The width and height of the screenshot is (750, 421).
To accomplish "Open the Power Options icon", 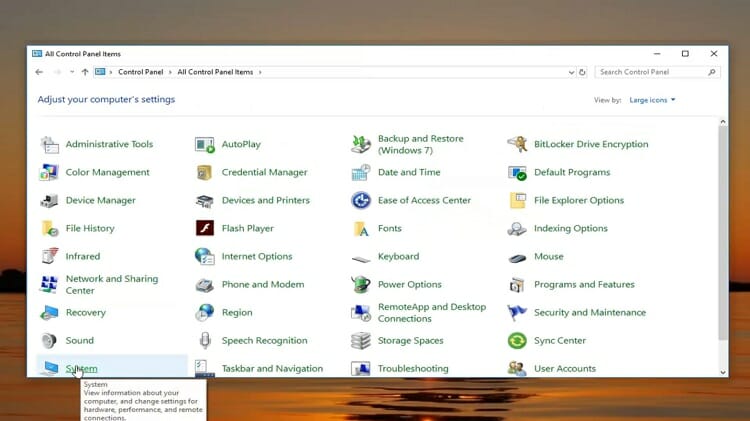I will click(361, 284).
